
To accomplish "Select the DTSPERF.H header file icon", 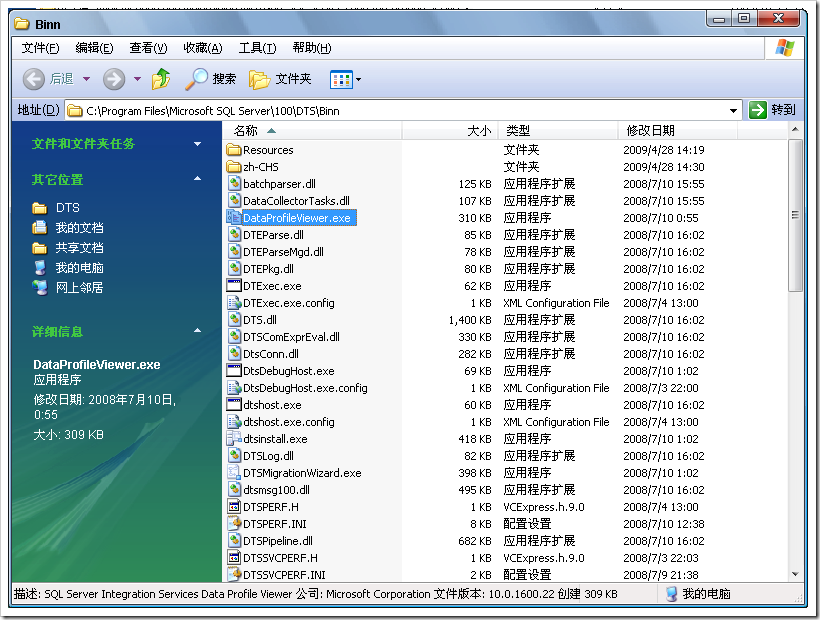I will pyautogui.click(x=234, y=507).
